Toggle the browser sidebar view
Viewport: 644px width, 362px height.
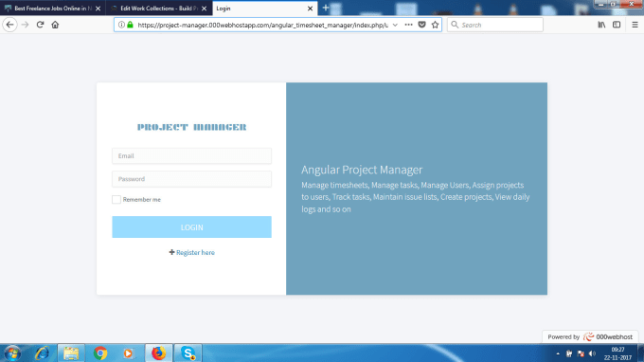[617, 25]
